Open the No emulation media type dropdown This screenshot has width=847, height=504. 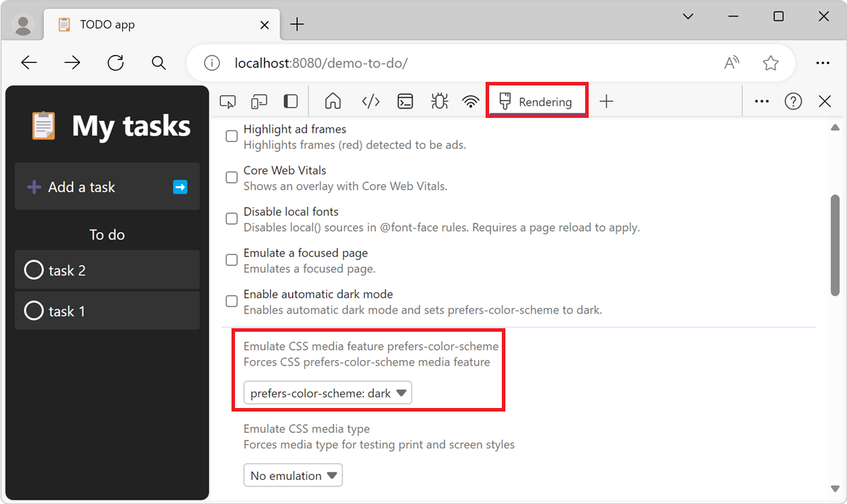(293, 476)
